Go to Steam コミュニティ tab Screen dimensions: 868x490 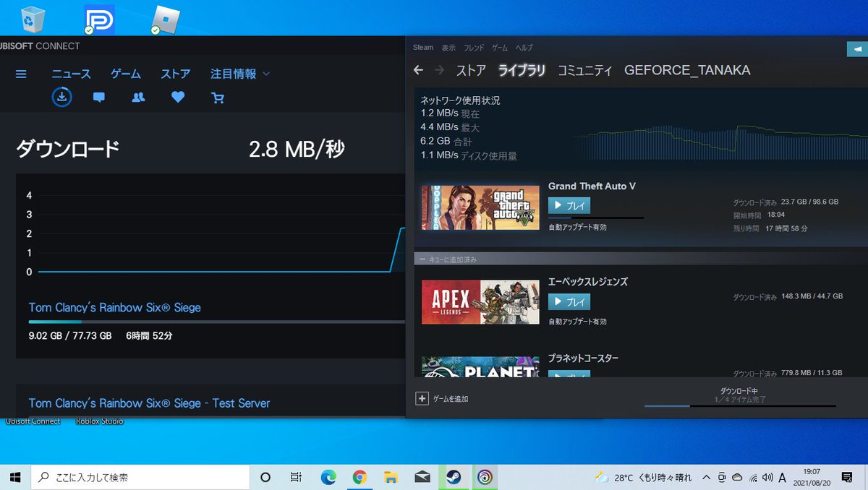coord(584,70)
